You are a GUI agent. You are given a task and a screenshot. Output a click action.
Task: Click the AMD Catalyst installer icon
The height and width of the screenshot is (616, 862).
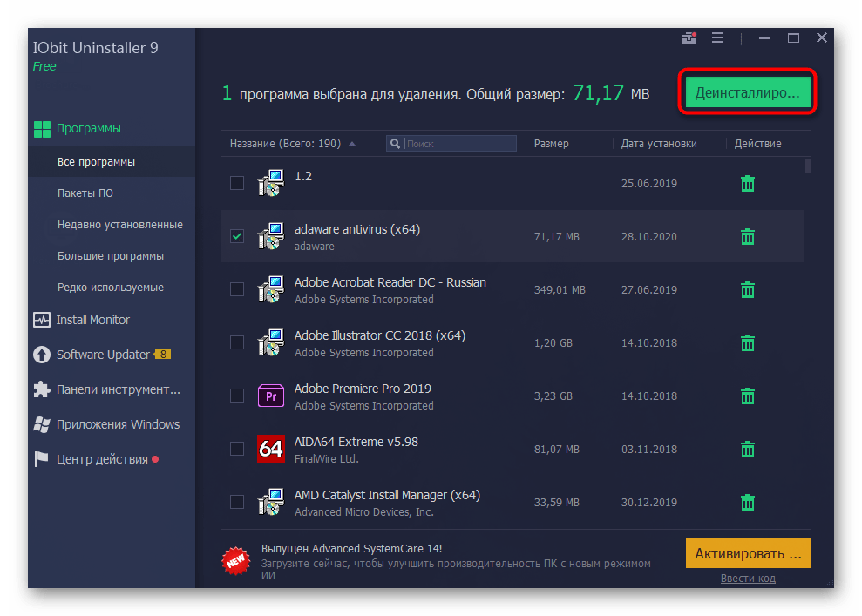pos(271,502)
